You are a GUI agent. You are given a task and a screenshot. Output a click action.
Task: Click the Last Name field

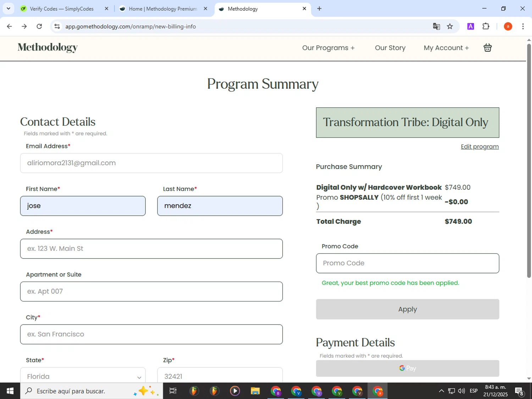click(x=220, y=206)
